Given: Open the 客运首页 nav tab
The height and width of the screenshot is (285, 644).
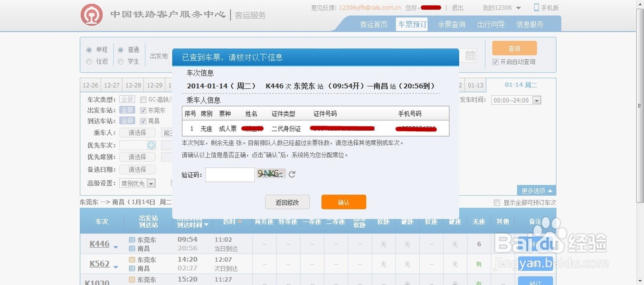Looking at the screenshot, I should click(x=374, y=24).
